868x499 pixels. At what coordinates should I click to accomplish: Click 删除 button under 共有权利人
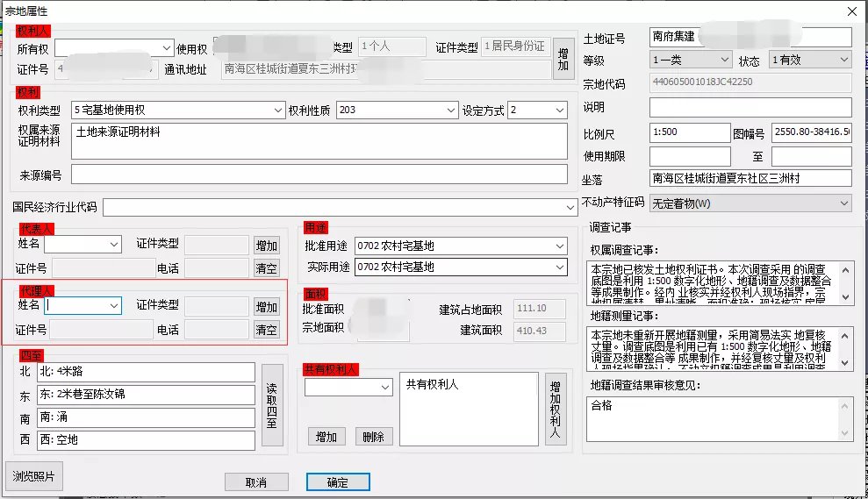tap(374, 437)
